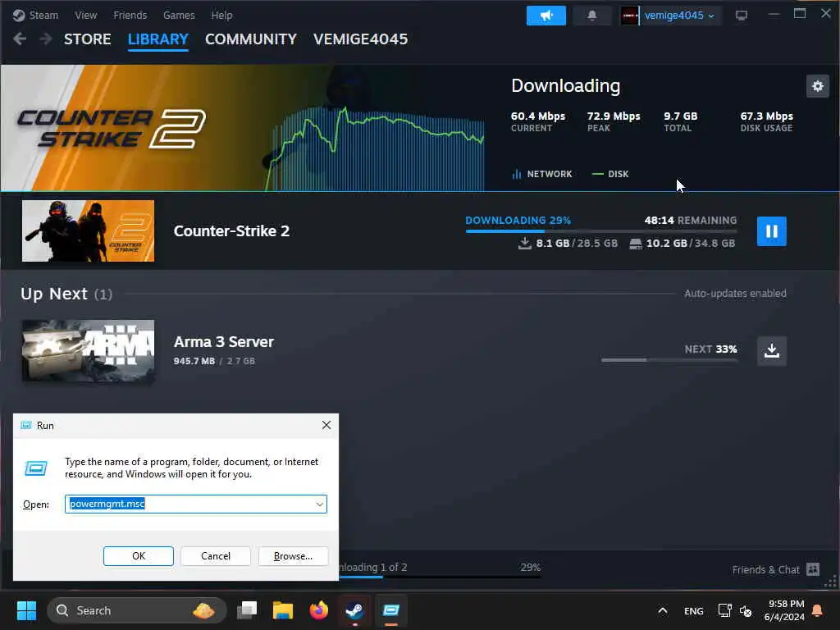Open the Counter-Strike 2 game thumbnail
The image size is (840, 630).
click(x=88, y=231)
